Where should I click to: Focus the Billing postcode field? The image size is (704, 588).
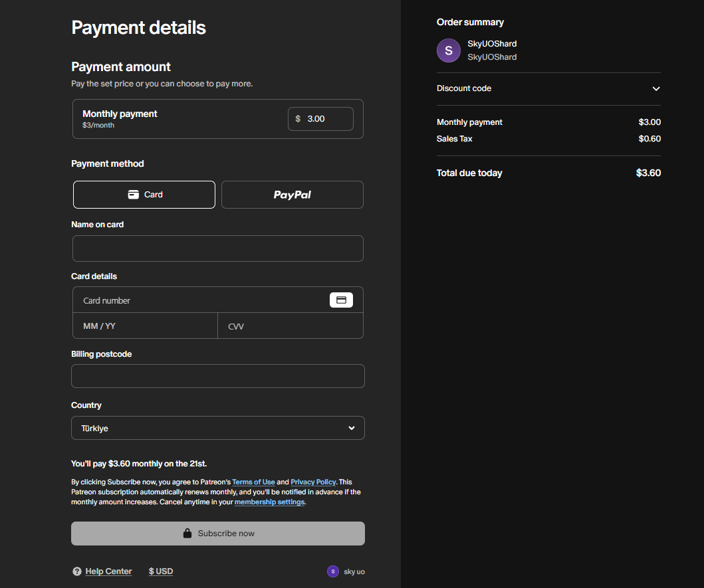tap(217, 376)
